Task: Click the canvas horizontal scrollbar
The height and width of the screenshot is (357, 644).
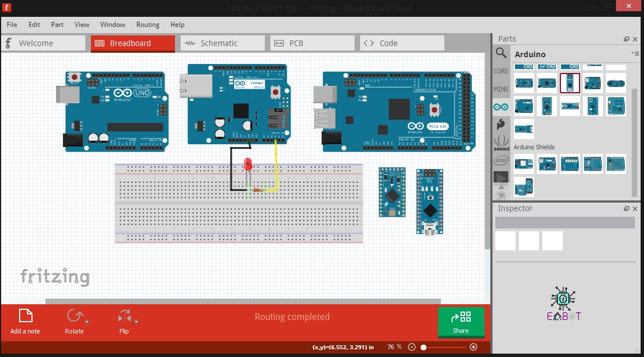Action: (243, 301)
